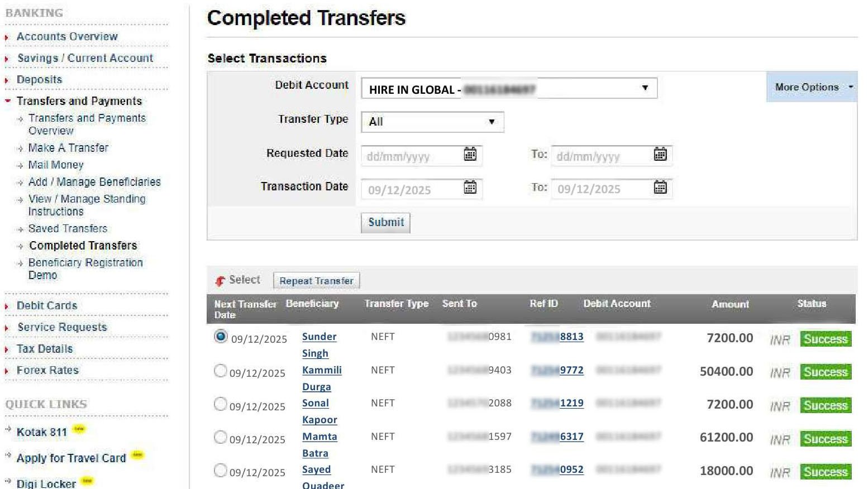Click new badge beside Kotak 811

(79, 429)
